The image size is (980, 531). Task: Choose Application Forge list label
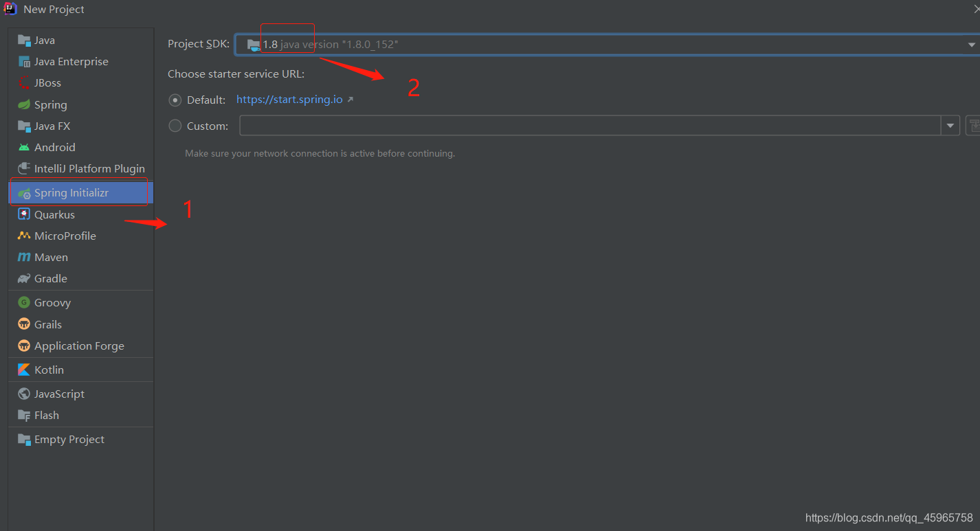pyautogui.click(x=80, y=346)
